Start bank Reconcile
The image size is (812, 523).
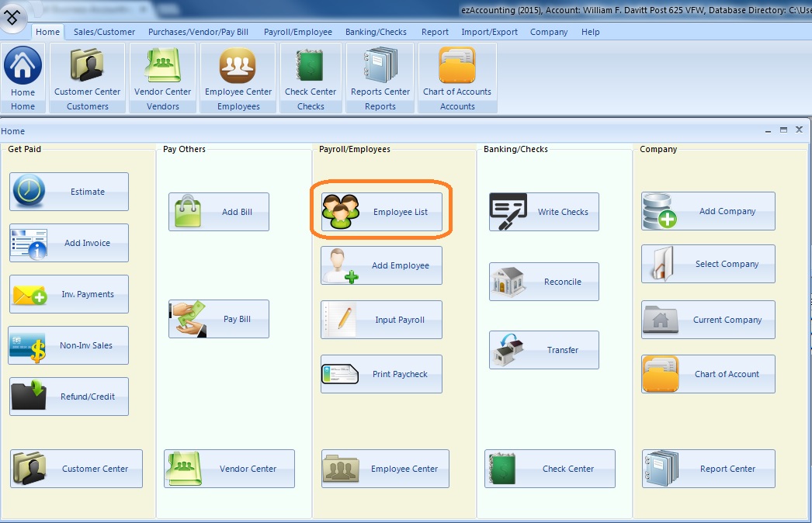click(544, 282)
